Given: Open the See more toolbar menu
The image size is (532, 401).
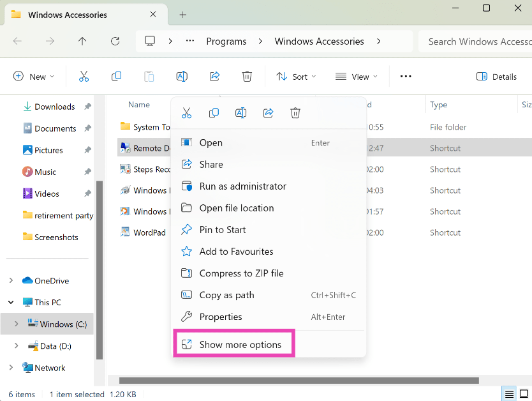Looking at the screenshot, I should click(x=405, y=76).
